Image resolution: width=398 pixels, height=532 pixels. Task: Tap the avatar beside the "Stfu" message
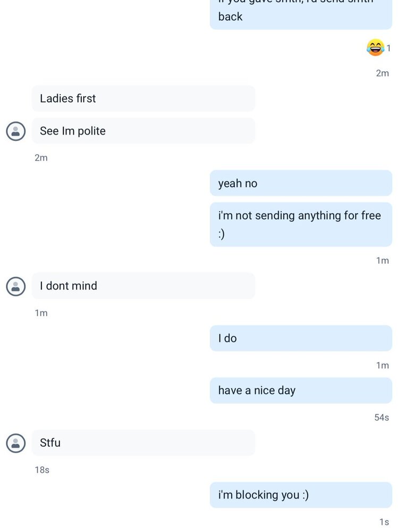(16, 443)
